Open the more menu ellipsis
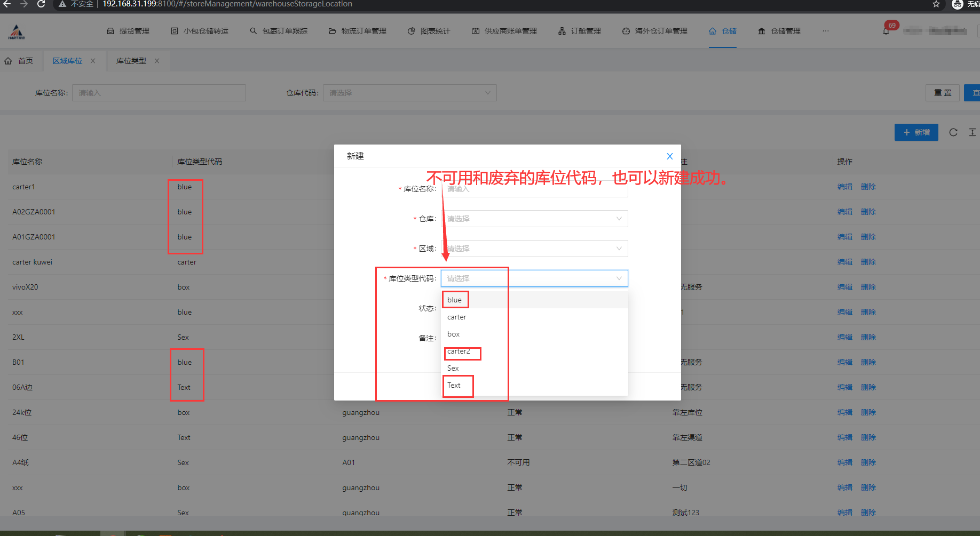 click(x=825, y=31)
